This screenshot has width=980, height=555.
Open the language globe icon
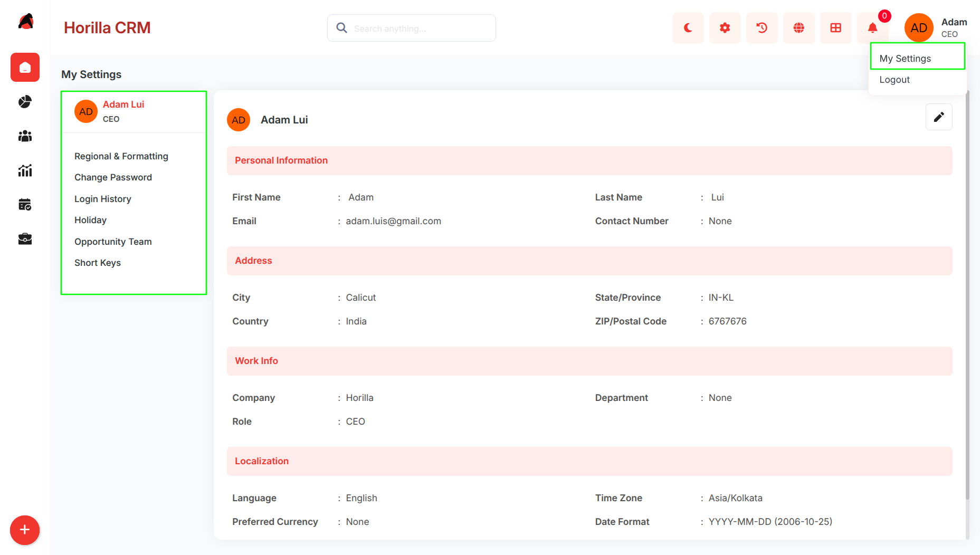point(798,28)
